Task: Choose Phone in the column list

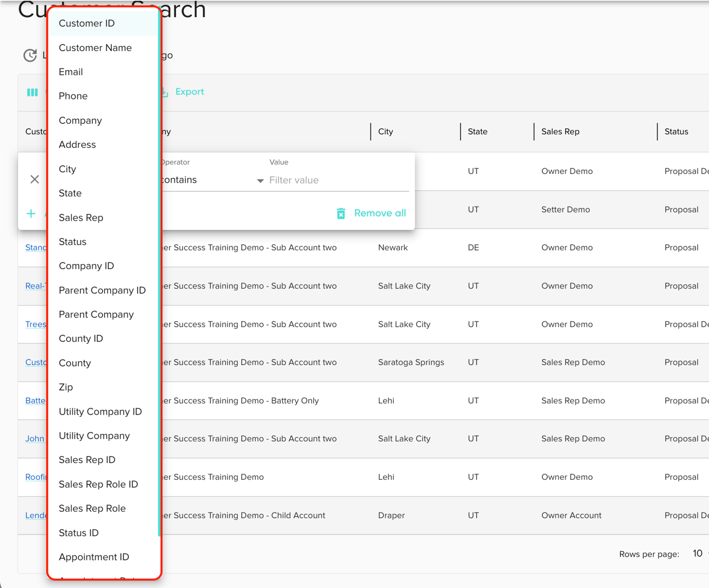Action: [x=104, y=96]
